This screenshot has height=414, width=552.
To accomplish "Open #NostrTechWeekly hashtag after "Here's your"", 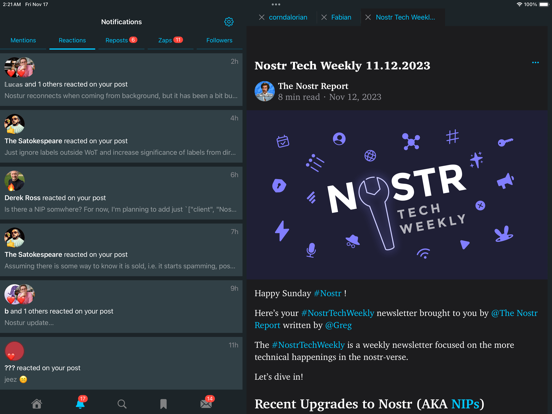I will click(338, 313).
